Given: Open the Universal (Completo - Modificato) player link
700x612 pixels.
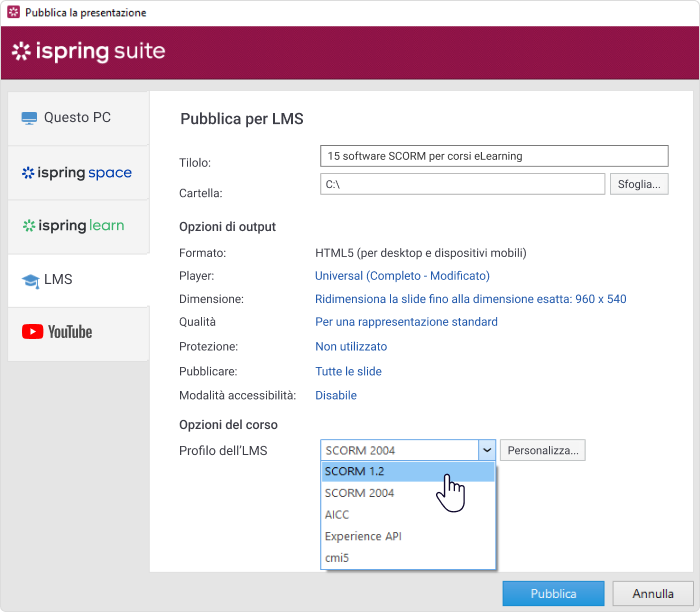Looking at the screenshot, I should point(402,276).
